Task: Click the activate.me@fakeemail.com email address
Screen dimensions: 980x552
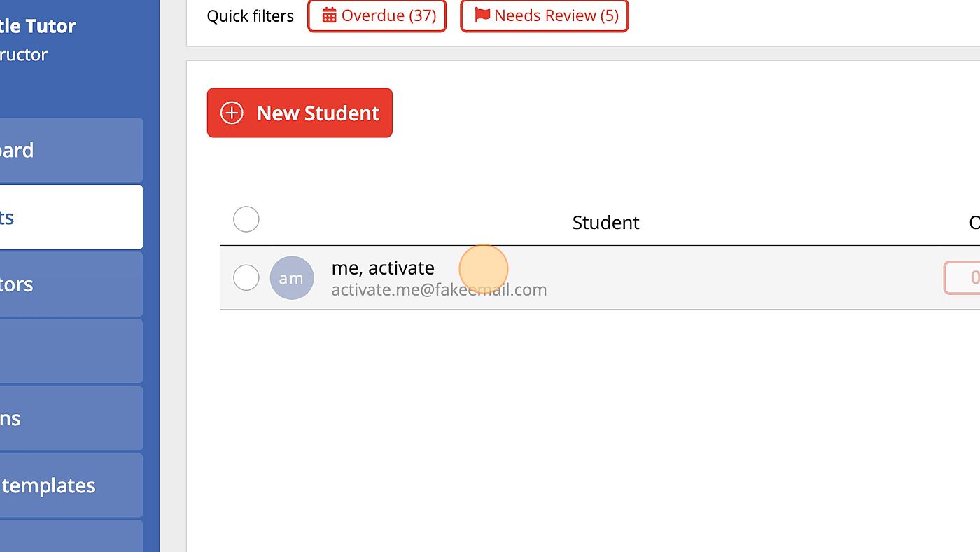Action: click(439, 290)
